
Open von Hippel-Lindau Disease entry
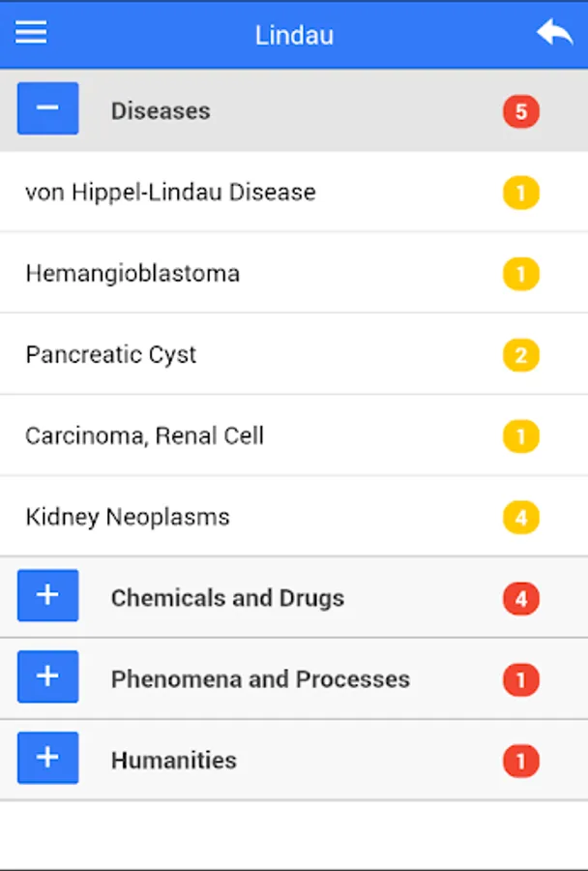pyautogui.click(x=170, y=192)
